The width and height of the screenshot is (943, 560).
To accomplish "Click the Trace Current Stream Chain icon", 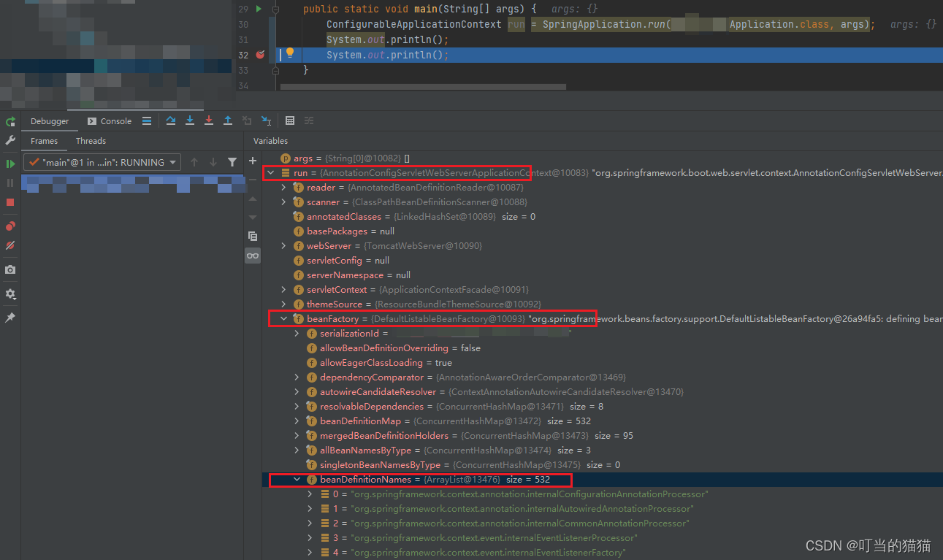I will point(309,120).
